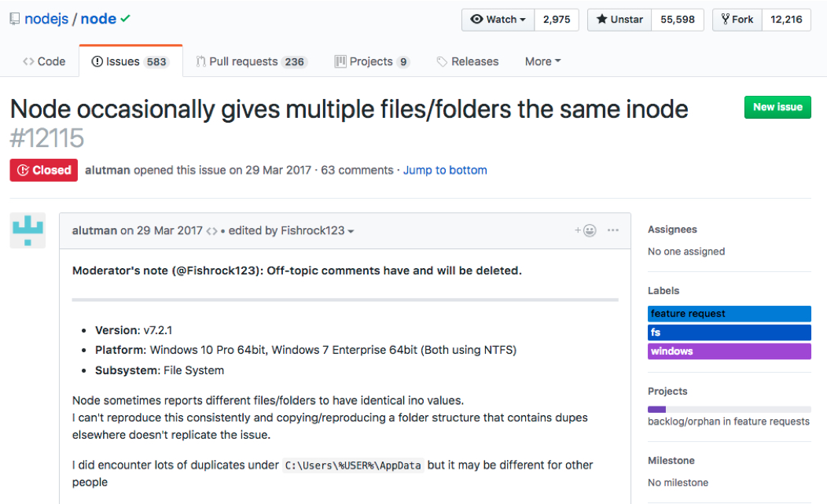827x504 pixels.
Task: Fork the repository
Action: point(737,20)
